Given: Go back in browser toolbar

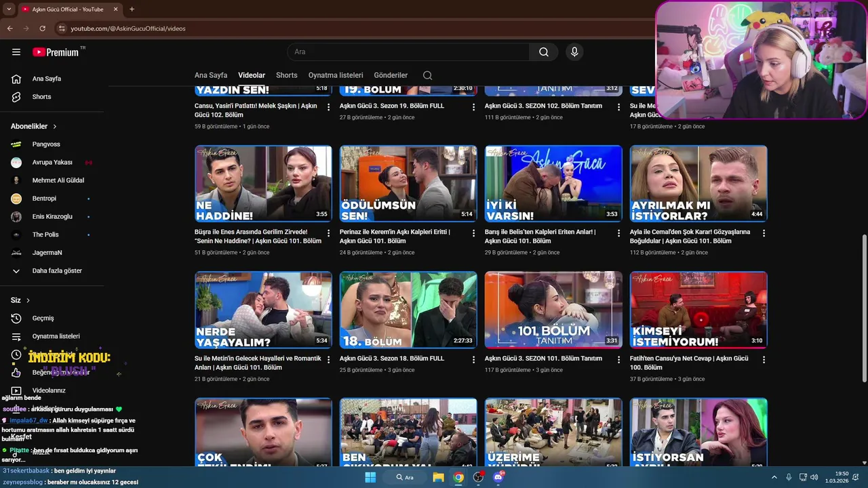Looking at the screenshot, I should (10, 28).
